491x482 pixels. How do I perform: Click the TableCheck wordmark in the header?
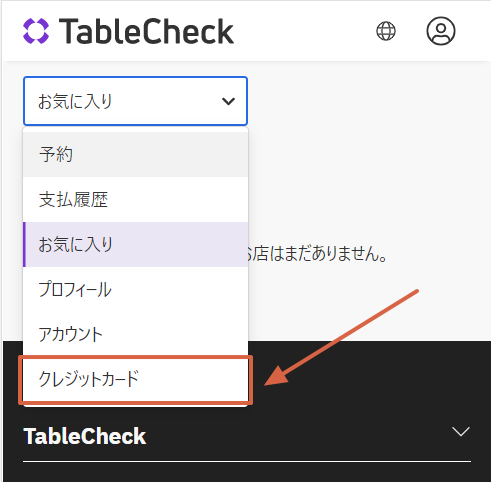[x=147, y=31]
